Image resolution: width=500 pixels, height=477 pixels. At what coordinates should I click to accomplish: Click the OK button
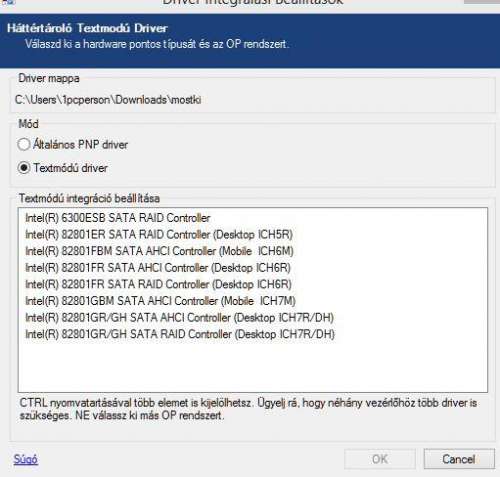tap(380, 459)
